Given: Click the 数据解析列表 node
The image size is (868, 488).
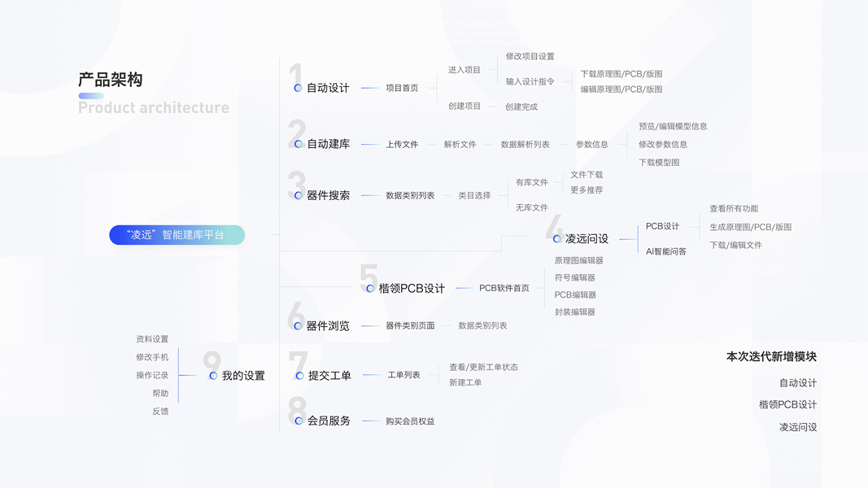Looking at the screenshot, I should [x=525, y=145].
